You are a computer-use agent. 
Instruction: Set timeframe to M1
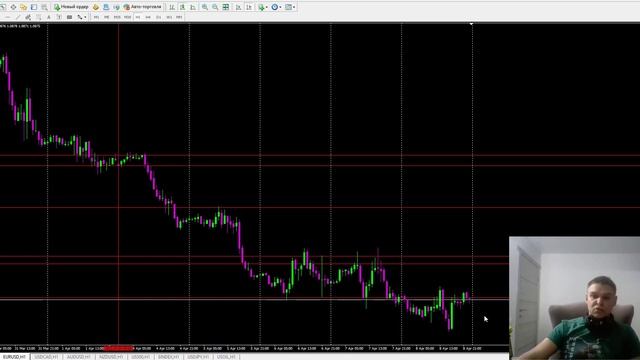pos(96,17)
